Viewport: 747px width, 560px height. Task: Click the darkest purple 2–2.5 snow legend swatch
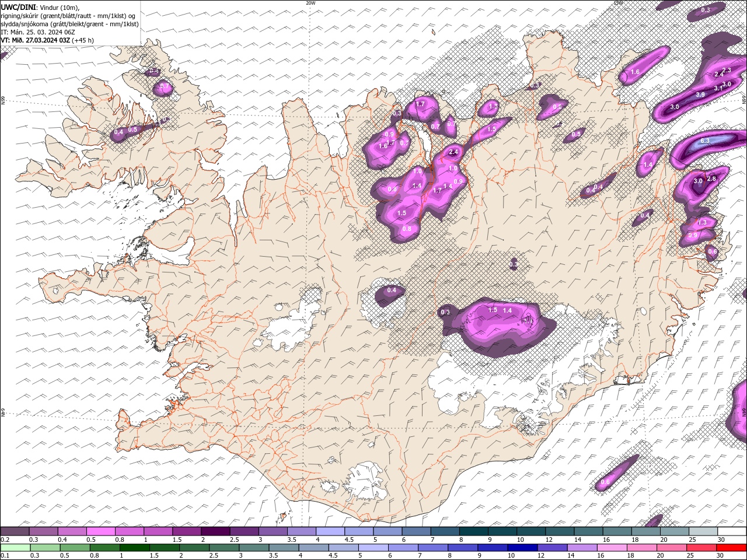pyautogui.click(x=215, y=531)
